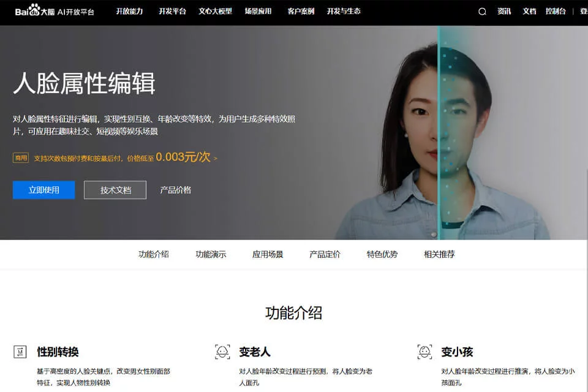Click the blue 立即使用 button
This screenshot has height=392, width=588.
coord(44,190)
